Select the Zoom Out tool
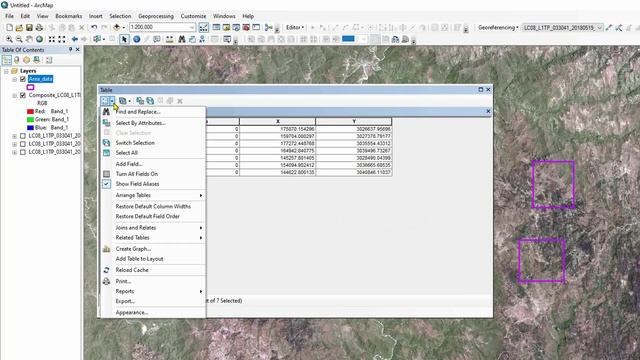Screen dimensions: 640x360 pos(19,39)
